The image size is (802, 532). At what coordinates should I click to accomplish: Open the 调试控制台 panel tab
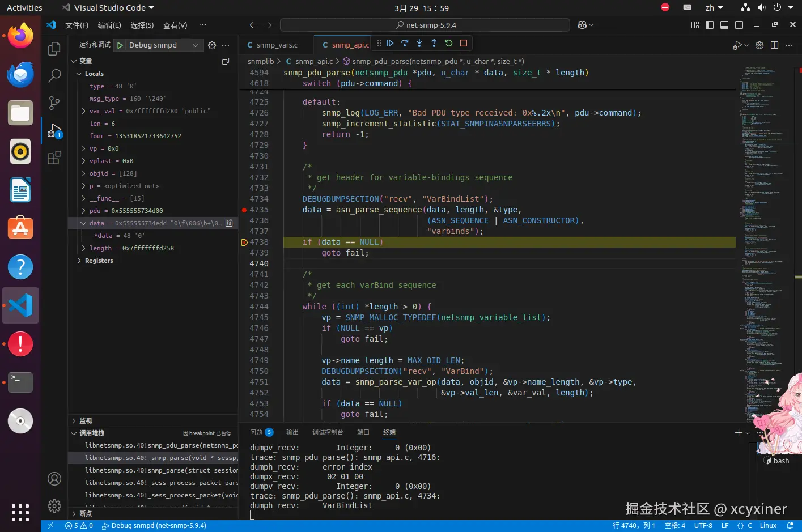point(328,432)
